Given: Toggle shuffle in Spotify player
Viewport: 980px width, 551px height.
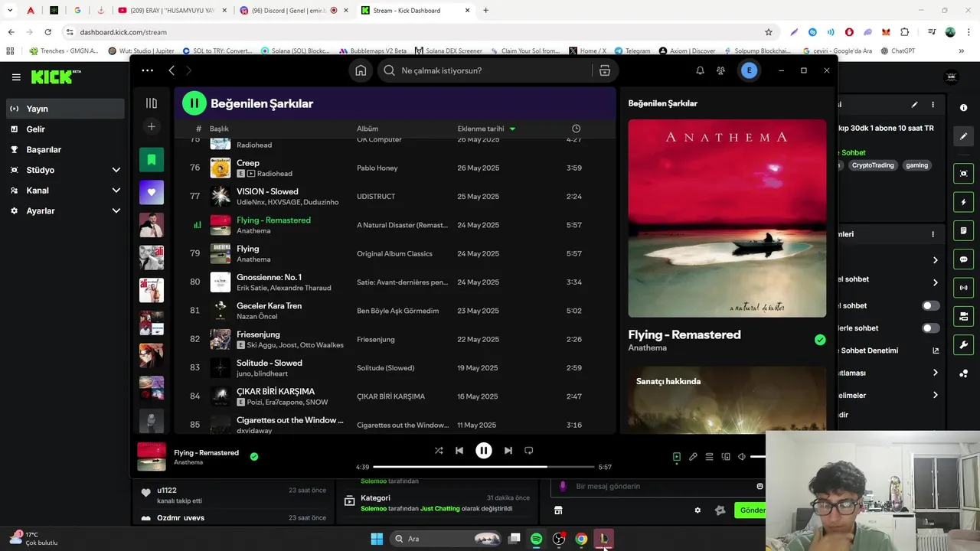Looking at the screenshot, I should tap(439, 451).
